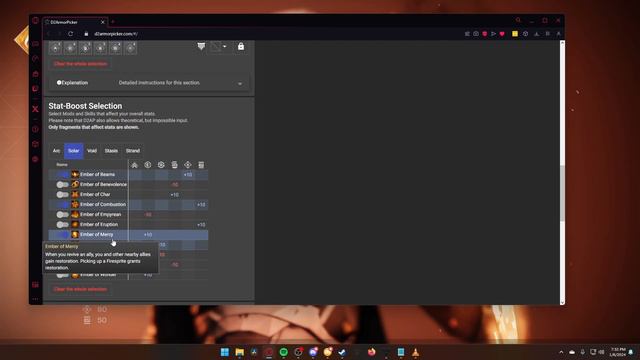Screen dimensions: 640x360
Task: Select the Solar fragments tab
Action: [73, 151]
